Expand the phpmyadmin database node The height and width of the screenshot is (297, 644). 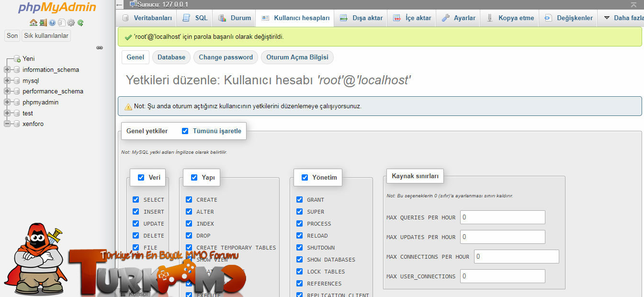pyautogui.click(x=7, y=102)
